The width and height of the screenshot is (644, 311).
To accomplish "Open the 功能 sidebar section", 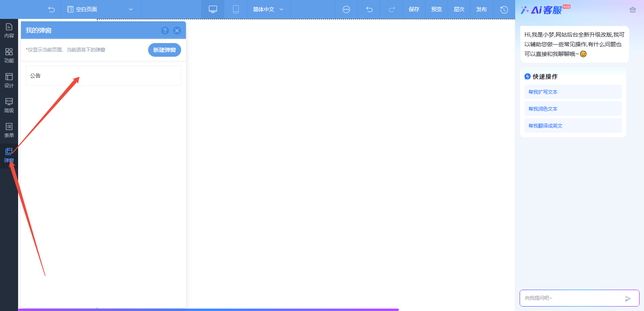I will 9,56.
